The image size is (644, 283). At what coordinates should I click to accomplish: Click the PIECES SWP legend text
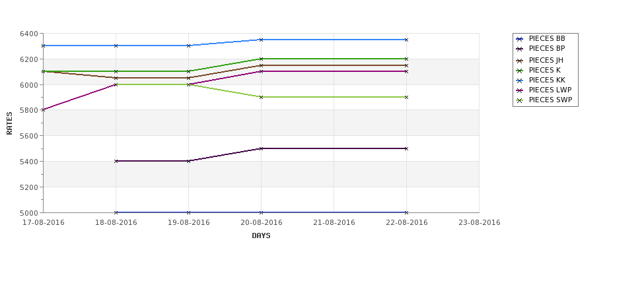(550, 100)
